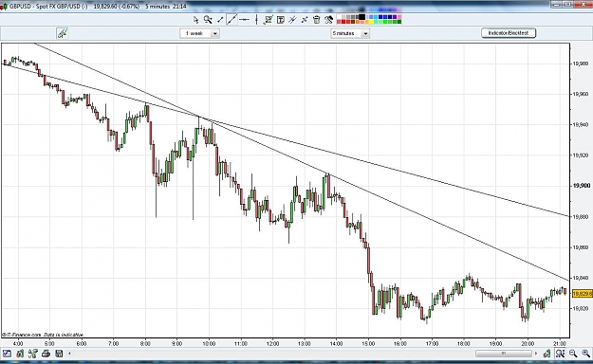This screenshot has height=364, width=593.
Task: Click the candlestick icon beside the zoom buttons
Action: (547, 354)
